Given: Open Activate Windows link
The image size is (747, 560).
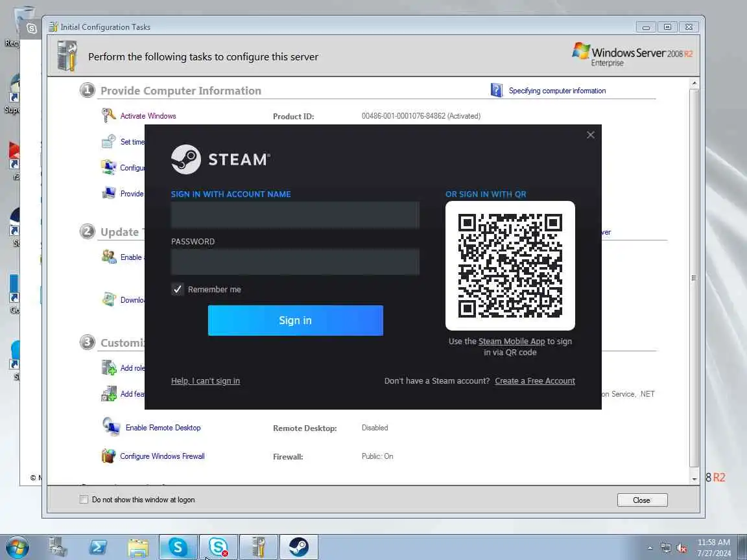Looking at the screenshot, I should (x=148, y=116).
